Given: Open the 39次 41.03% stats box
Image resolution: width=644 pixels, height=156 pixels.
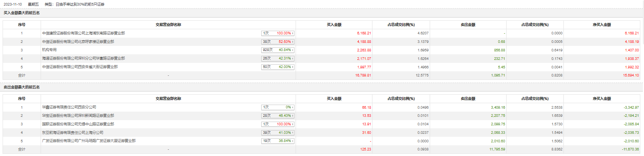Looking at the screenshot, I should point(278,132).
